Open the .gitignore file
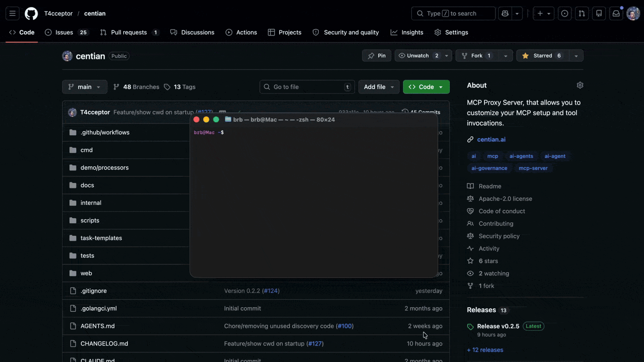 [93, 291]
